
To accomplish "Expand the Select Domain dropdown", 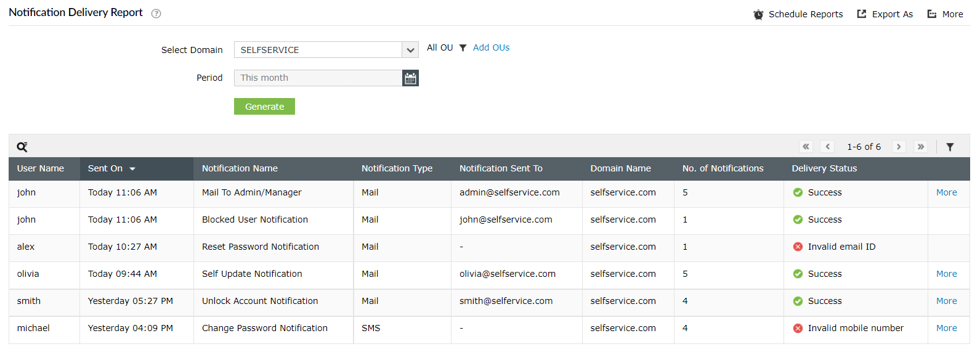I will tap(410, 50).
